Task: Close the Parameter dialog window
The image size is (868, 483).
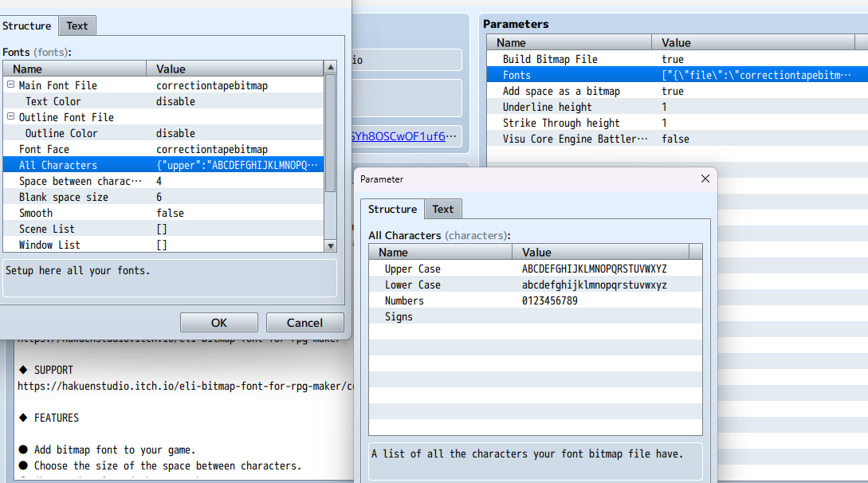Action: coord(705,179)
